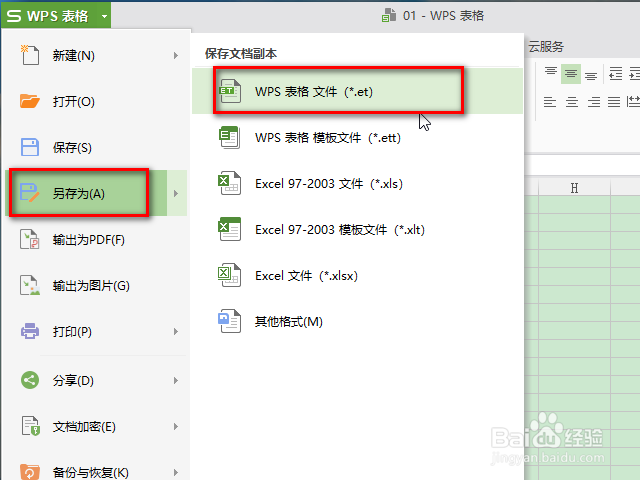The width and height of the screenshot is (640, 480).
Task: Click the Excel xlsx file icon
Action: (230, 275)
